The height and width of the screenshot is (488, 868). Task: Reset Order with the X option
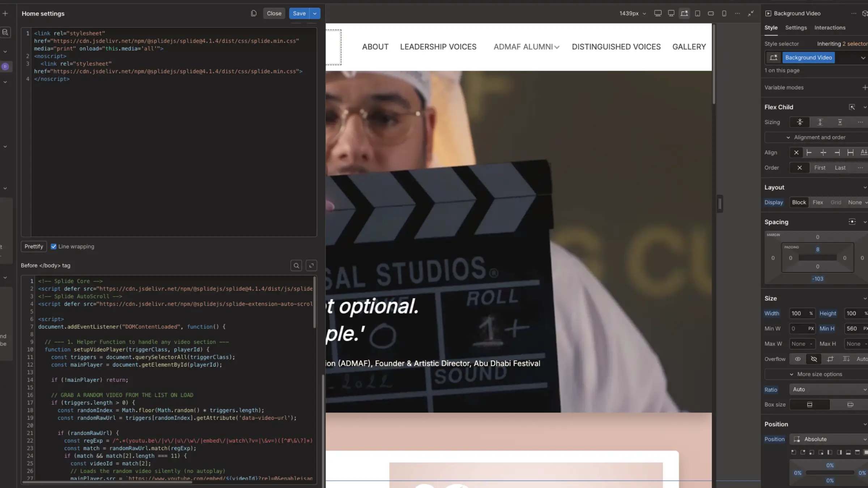point(799,168)
